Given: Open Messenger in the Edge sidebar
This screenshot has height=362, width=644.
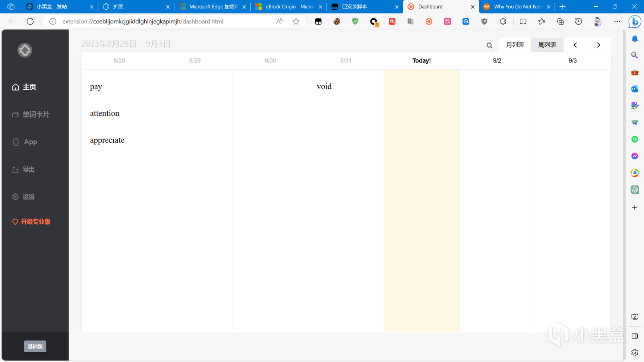Looking at the screenshot, I should [635, 156].
